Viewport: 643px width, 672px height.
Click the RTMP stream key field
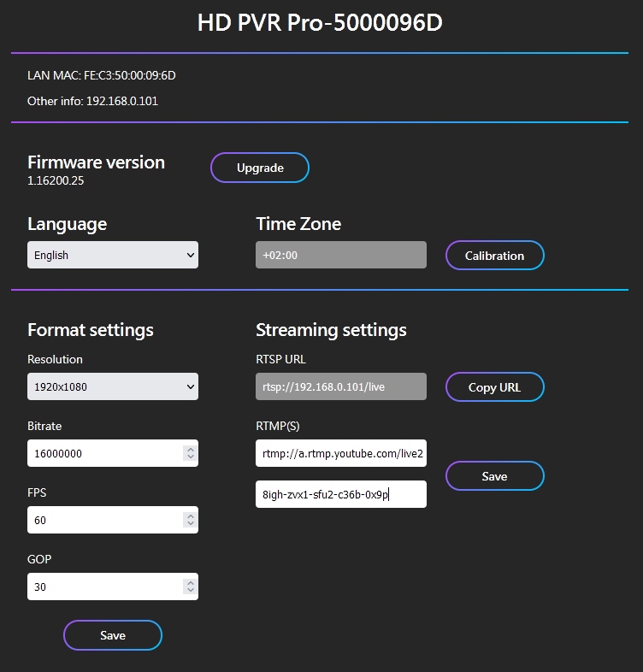(340, 494)
